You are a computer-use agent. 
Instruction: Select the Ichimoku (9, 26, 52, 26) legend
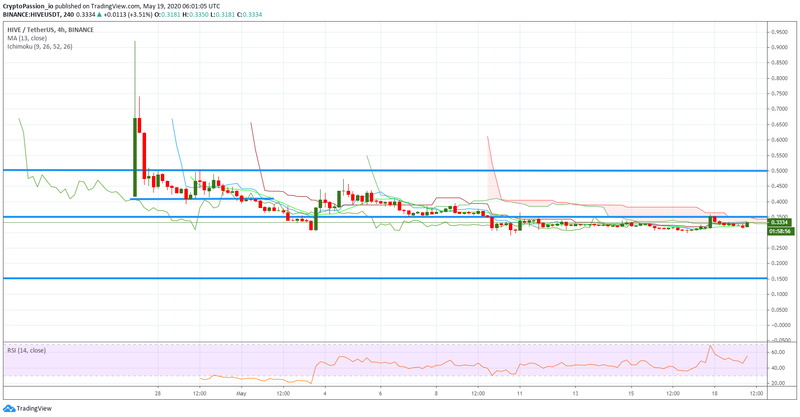[x=40, y=46]
